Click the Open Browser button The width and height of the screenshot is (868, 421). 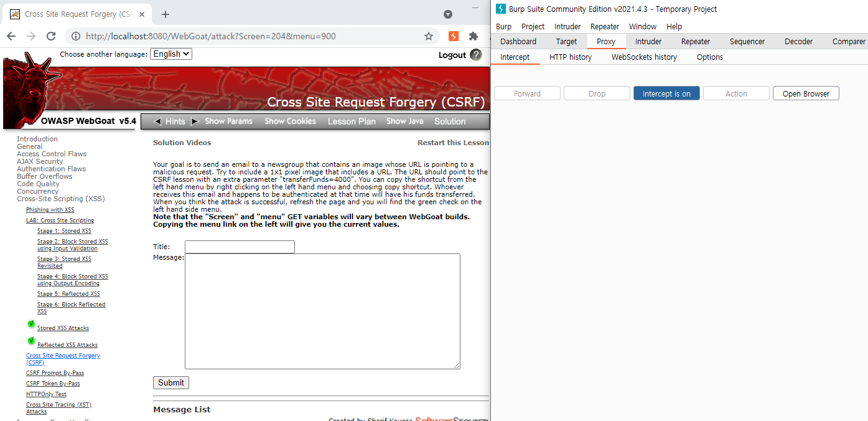806,93
